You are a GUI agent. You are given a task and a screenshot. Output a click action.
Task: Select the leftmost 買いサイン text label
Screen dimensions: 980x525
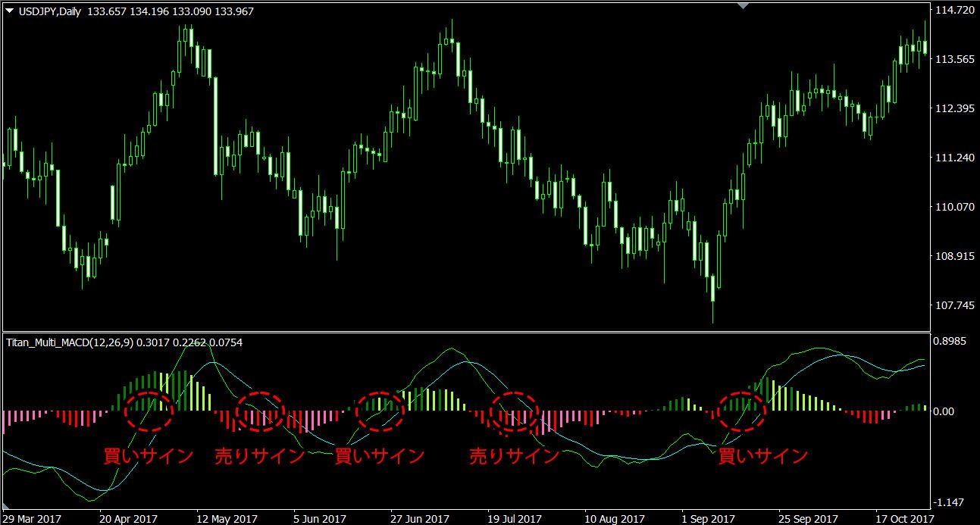point(148,456)
